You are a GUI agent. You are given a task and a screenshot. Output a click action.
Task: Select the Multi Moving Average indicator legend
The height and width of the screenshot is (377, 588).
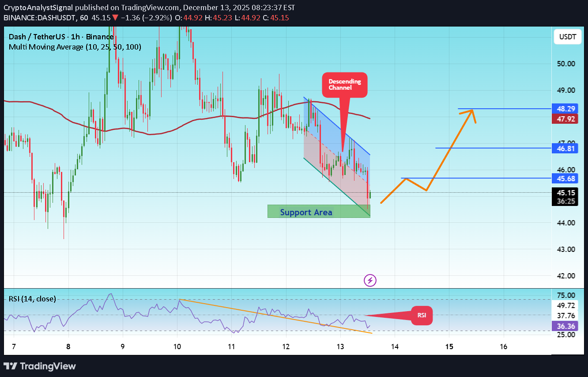75,47
